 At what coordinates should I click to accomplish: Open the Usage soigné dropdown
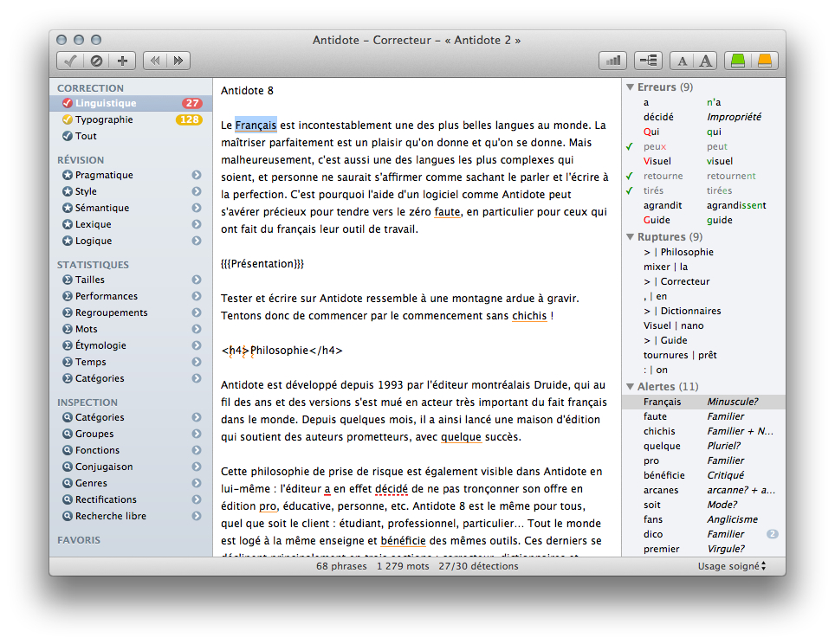tap(732, 566)
